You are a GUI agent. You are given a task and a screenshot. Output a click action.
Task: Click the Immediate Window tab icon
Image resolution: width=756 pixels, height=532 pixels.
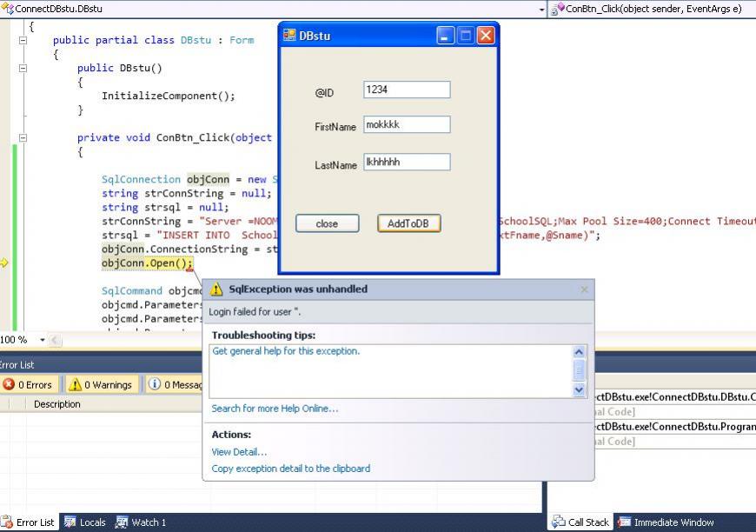(624, 522)
